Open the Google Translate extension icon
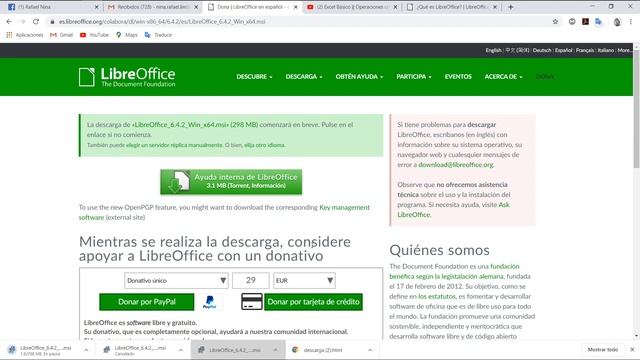Image resolution: width=640 pixels, height=360 pixels. (598, 22)
